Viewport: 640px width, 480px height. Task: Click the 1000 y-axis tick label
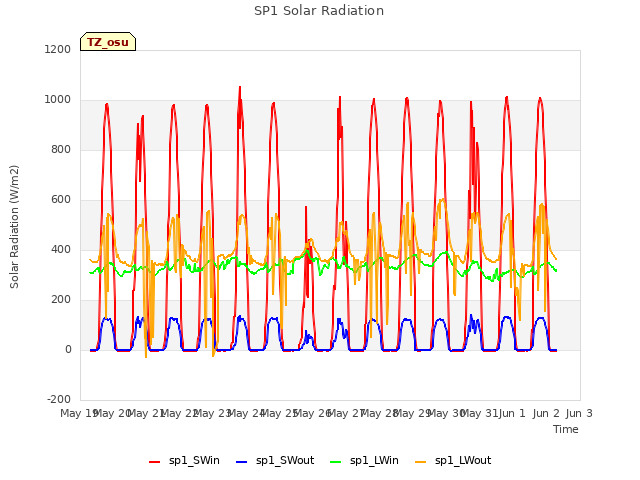[x=58, y=100]
